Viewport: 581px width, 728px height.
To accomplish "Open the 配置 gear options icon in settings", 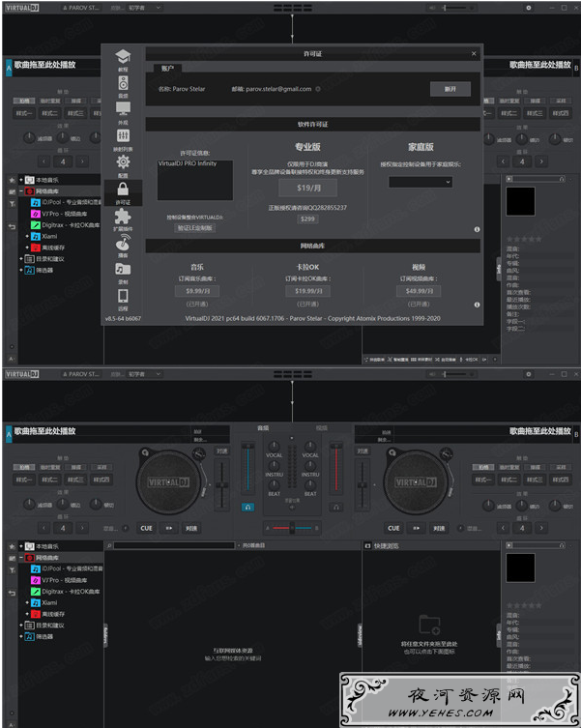I will point(123,162).
